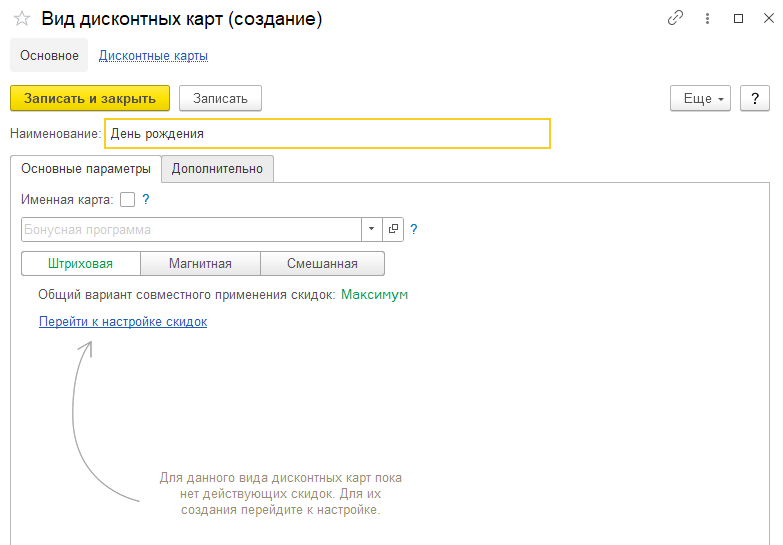Viewport: 783px width, 545px height.
Task: Add form to favorites with star icon
Action: coord(21,19)
